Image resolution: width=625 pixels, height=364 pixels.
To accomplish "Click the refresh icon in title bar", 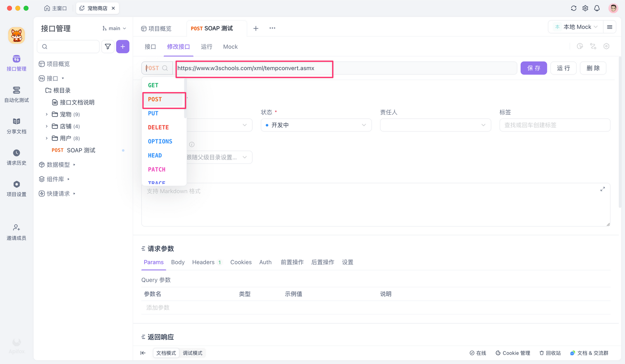I will point(573,8).
